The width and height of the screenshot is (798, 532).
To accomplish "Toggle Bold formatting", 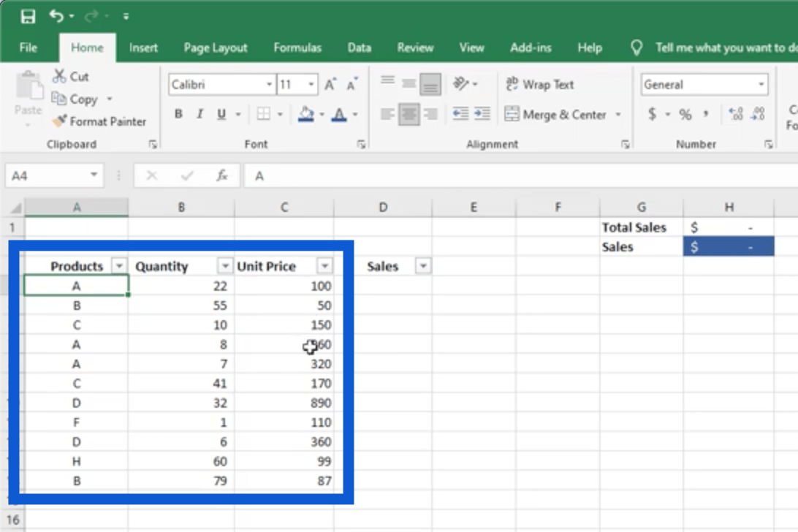I will pyautogui.click(x=178, y=114).
